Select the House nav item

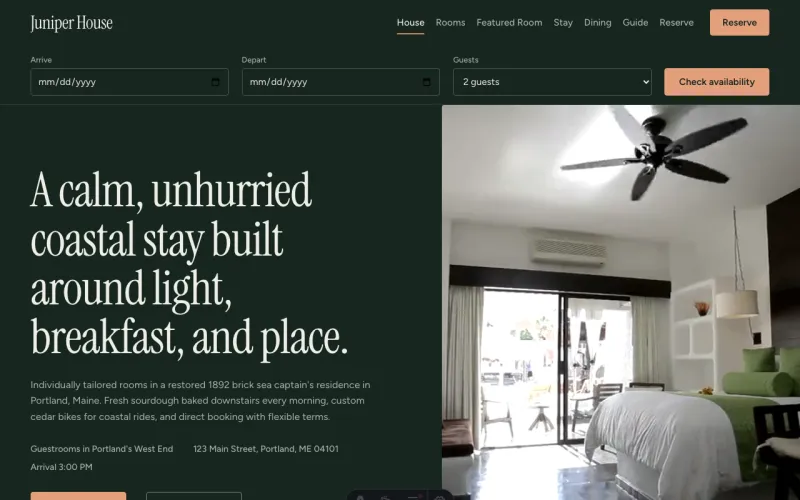411,22
